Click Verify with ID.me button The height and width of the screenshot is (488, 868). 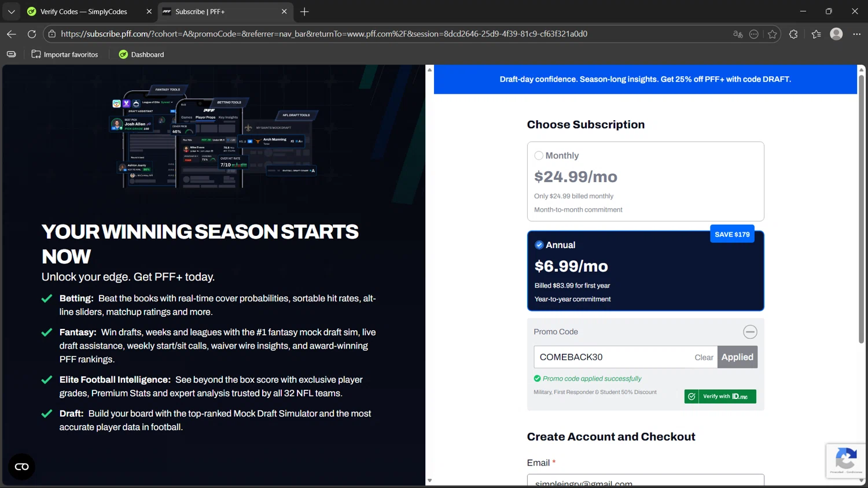(720, 397)
